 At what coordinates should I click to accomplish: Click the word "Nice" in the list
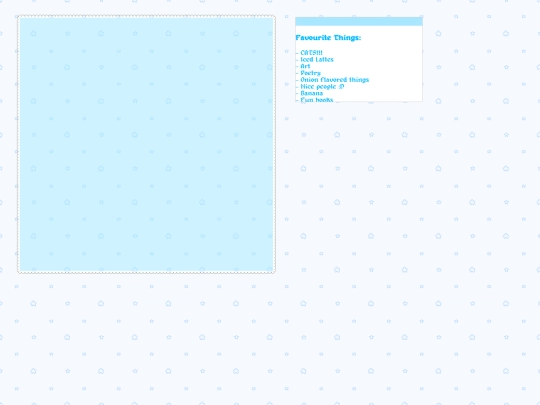[307, 86]
